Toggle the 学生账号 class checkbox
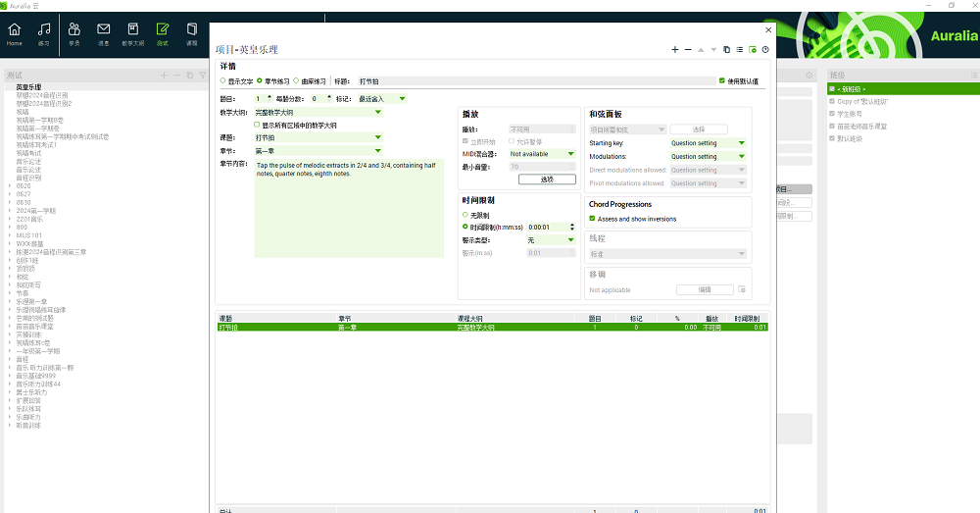Viewport: 980px width, 513px height. tap(832, 113)
